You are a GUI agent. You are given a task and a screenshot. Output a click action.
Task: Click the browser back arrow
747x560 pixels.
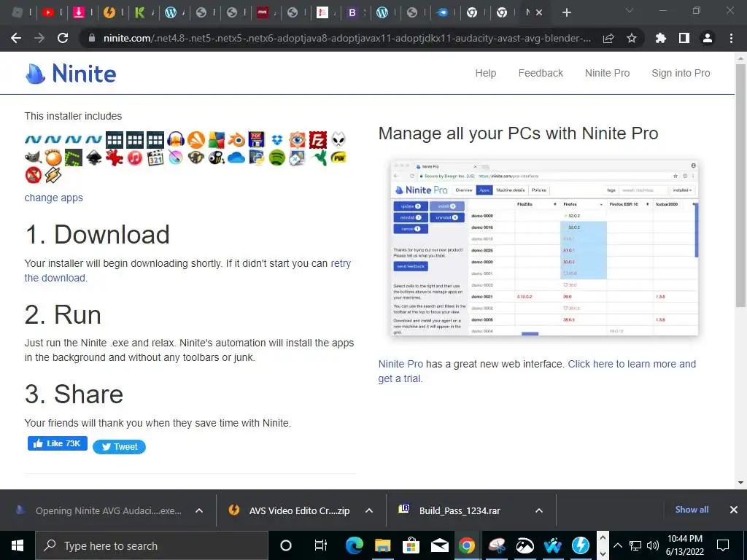(x=16, y=38)
